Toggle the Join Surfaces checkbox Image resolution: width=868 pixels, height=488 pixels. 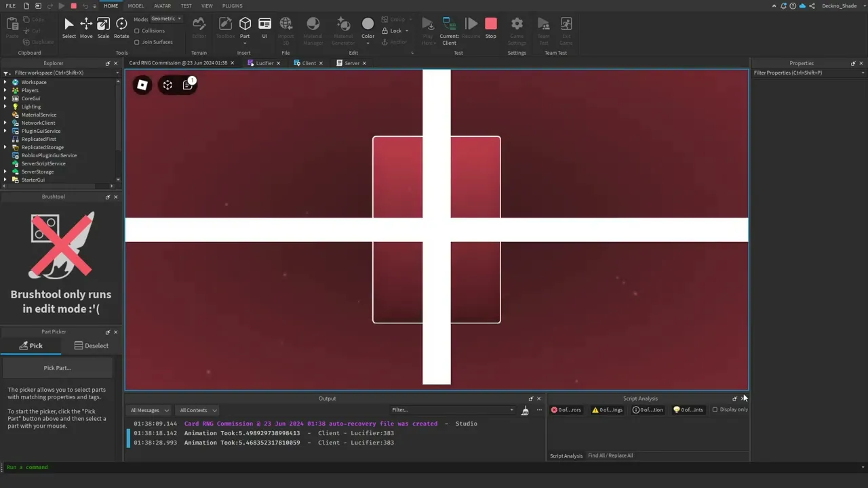point(137,42)
